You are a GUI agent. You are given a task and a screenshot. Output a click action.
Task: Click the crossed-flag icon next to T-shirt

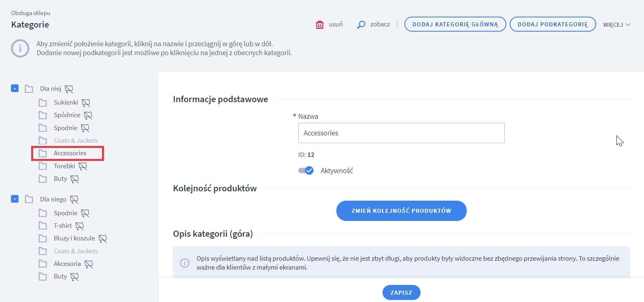coord(80,226)
